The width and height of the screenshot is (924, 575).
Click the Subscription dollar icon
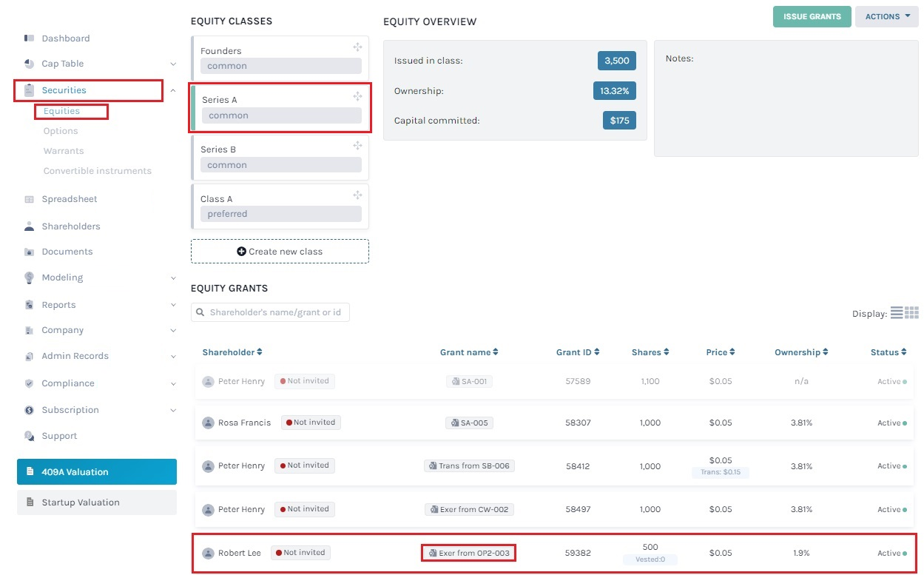(29, 410)
